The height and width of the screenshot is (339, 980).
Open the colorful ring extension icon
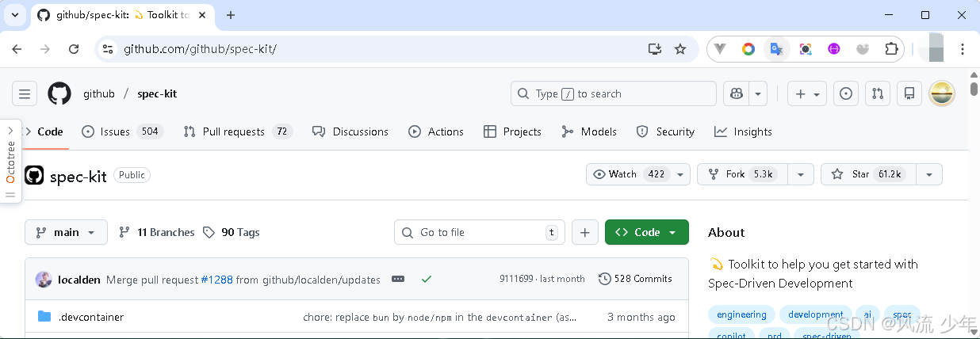click(x=748, y=49)
